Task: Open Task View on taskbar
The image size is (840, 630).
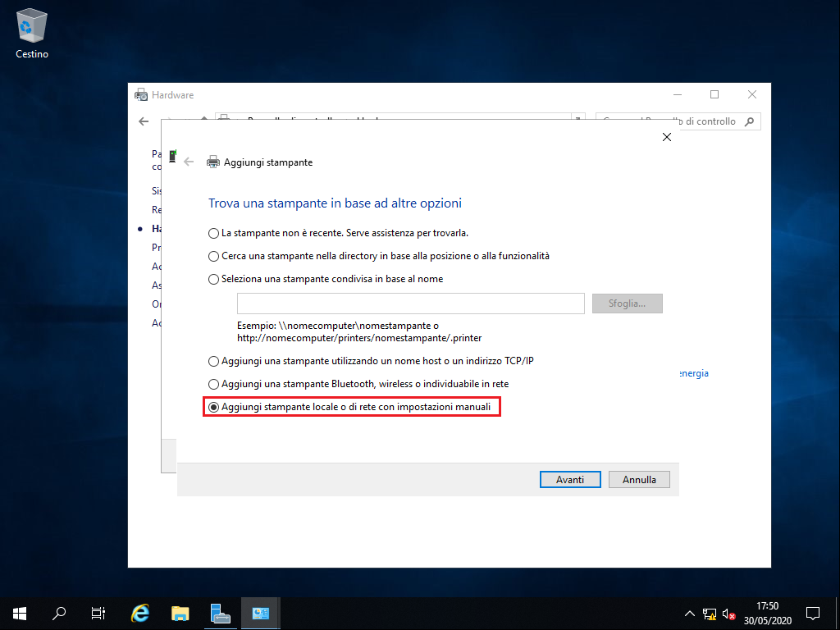Action: tap(98, 614)
